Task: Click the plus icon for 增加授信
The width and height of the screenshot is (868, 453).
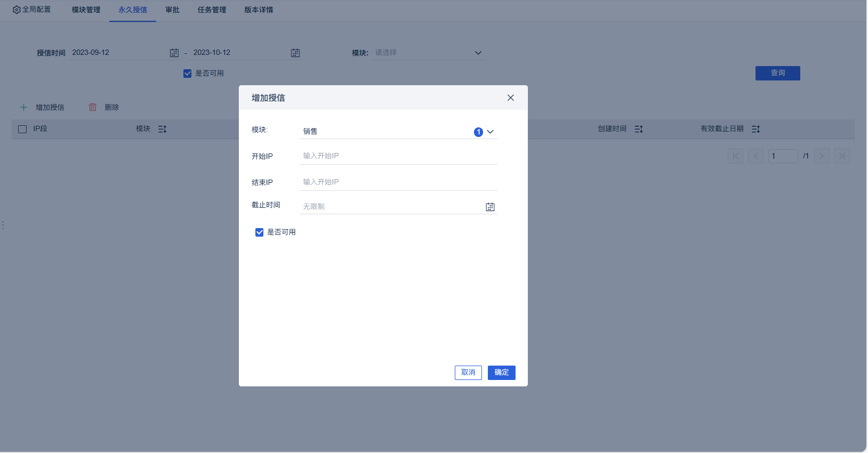Action: click(23, 107)
